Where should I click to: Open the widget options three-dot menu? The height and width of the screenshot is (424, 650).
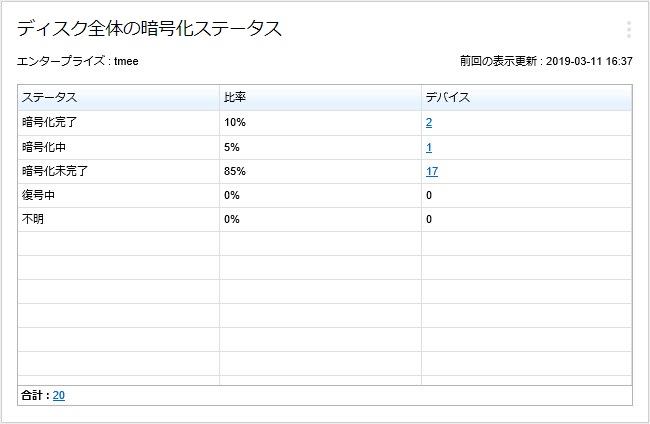click(628, 29)
